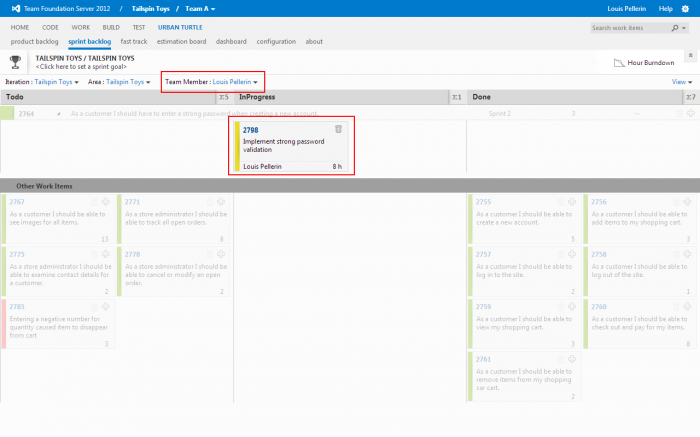Click the sprint goal trophy icon
700x437 pixels.
pyautogui.click(x=16, y=62)
